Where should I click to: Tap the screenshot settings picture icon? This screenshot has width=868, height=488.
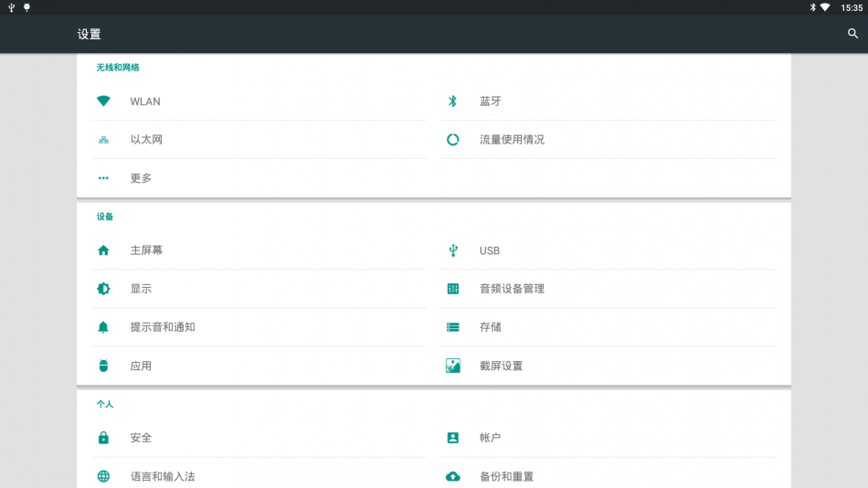coord(453,366)
